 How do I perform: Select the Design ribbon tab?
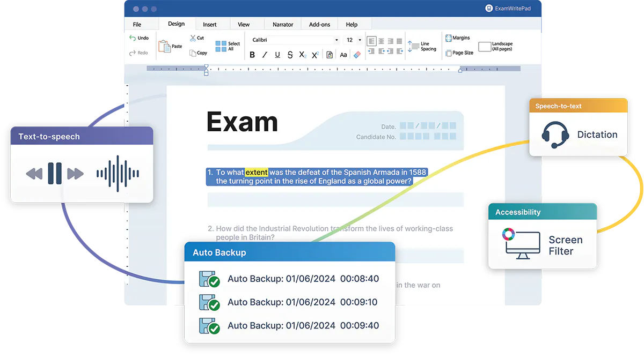point(176,24)
